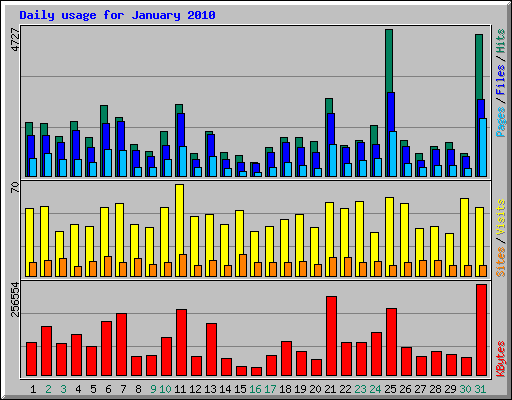
Task: Click the "Pages" legend label
Action: pos(501,122)
